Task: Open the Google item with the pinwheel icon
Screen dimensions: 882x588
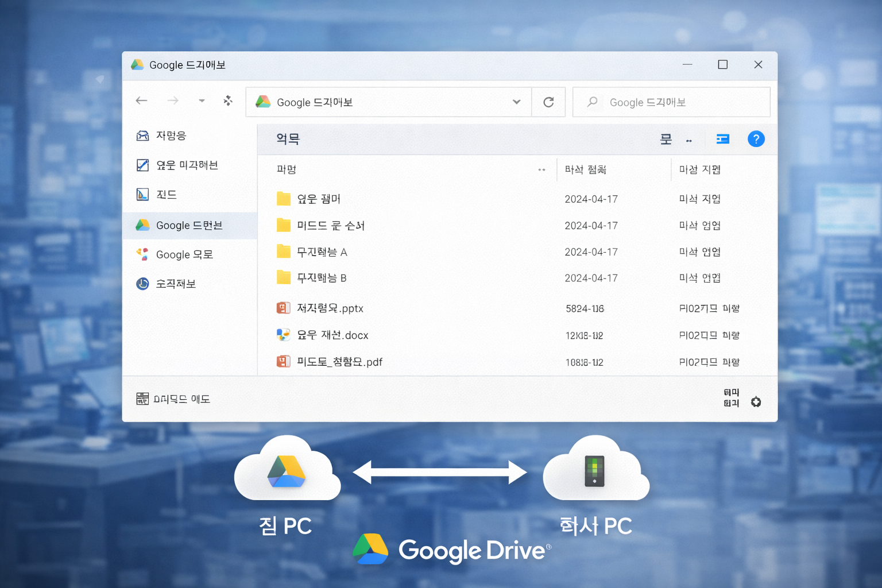Action: pyautogui.click(x=190, y=254)
